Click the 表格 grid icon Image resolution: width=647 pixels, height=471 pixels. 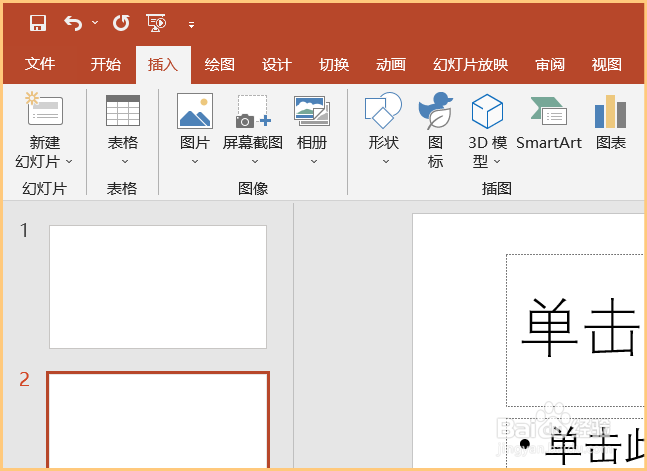(123, 110)
